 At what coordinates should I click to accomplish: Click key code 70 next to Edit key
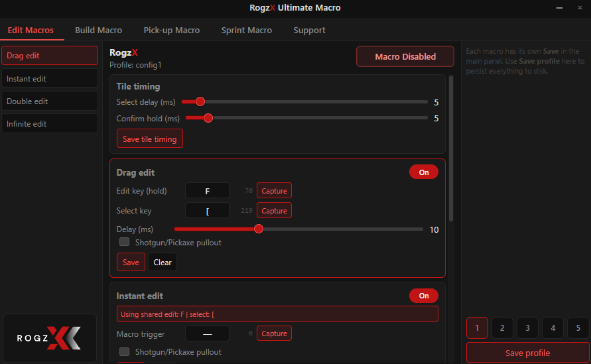point(248,191)
